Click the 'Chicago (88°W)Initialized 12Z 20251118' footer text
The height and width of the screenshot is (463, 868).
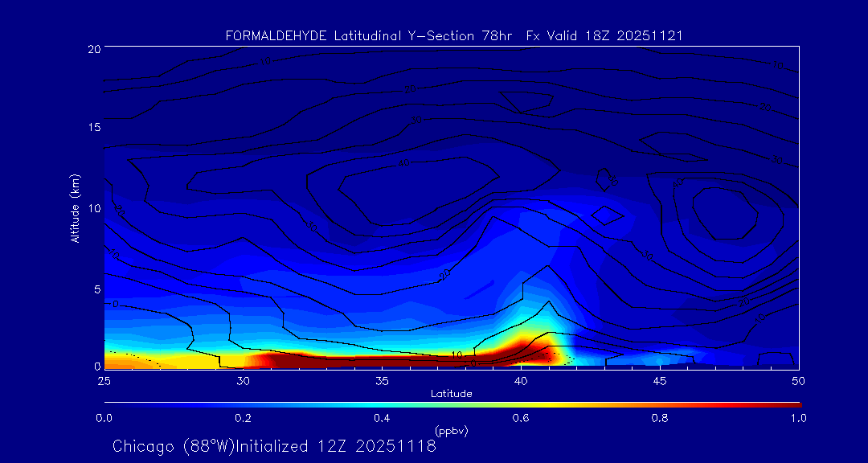point(274,446)
